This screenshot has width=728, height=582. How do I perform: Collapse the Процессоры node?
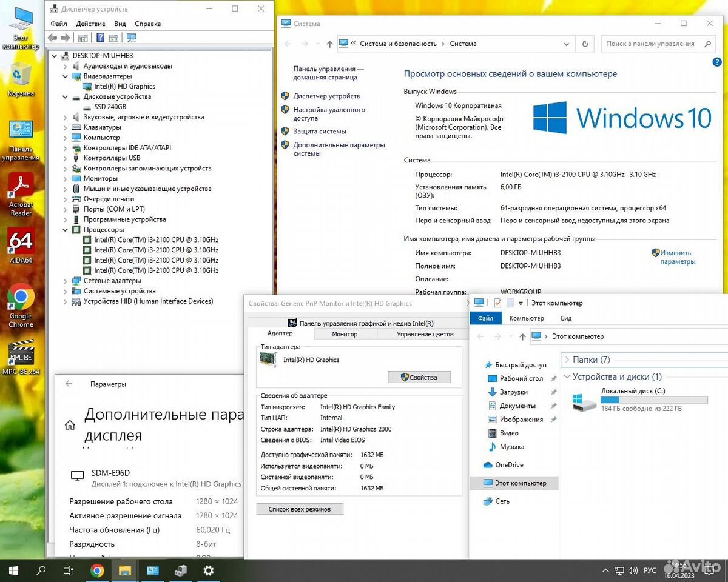66,230
